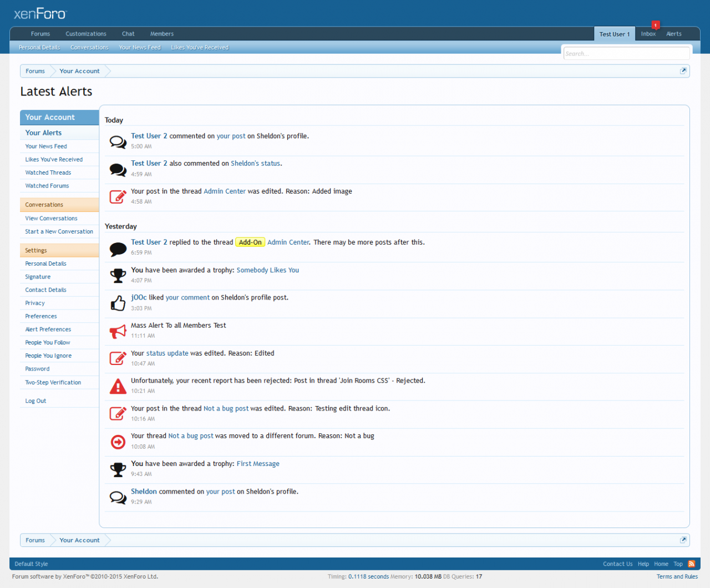The height and width of the screenshot is (588, 710).
Task: Click the red arrow thread moved icon
Action: tap(118, 442)
